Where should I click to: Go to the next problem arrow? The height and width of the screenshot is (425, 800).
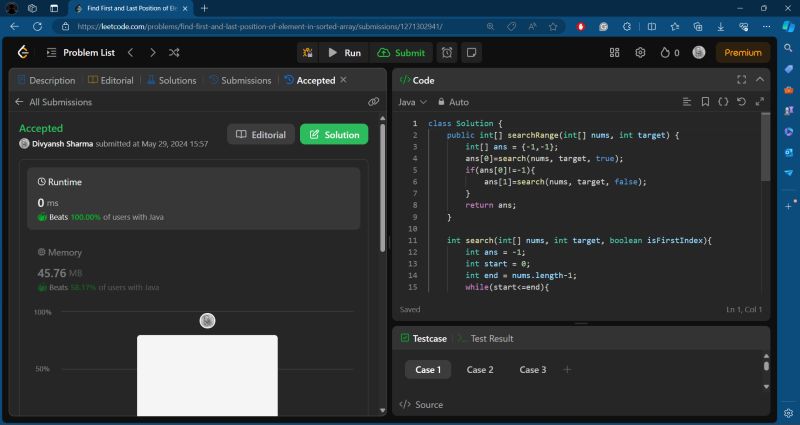pos(152,53)
